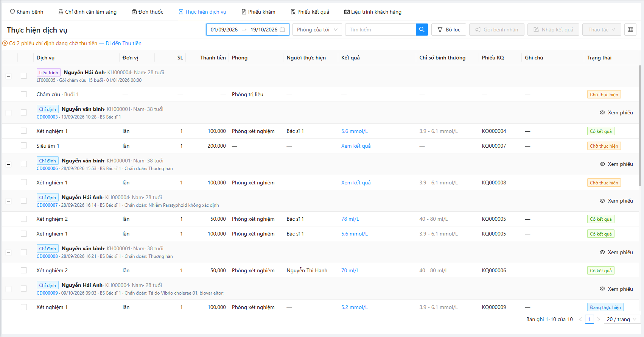Screen dimensions: 644x337
Task: Click the eye icon for CD000009
Action: (602, 289)
